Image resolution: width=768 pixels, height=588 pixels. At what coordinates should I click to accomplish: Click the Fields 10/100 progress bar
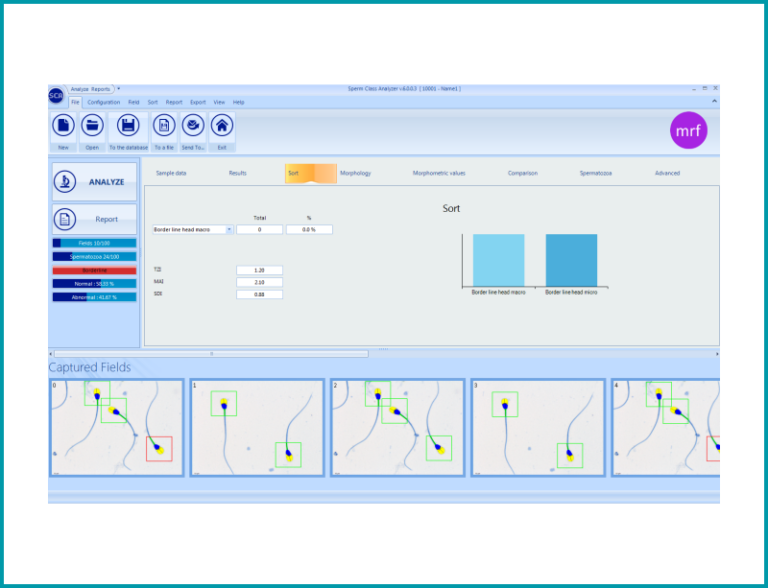[x=94, y=243]
